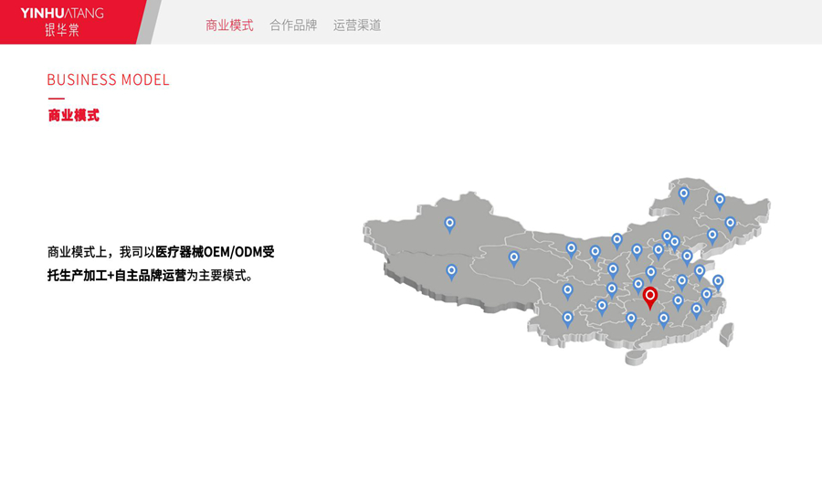Click the blue pin in Xinjiang, far northwest
This screenshot has width=822, height=504.
click(449, 223)
